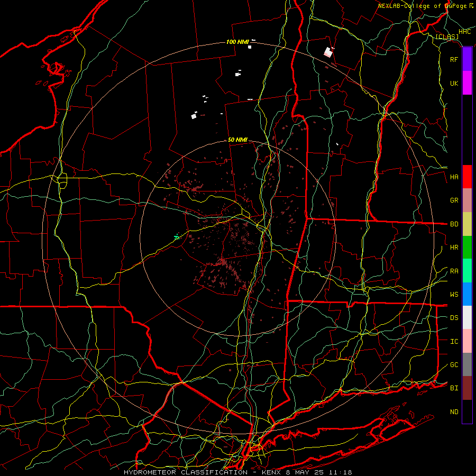Click the HA legend label
The image size is (476, 476).
(454, 177)
